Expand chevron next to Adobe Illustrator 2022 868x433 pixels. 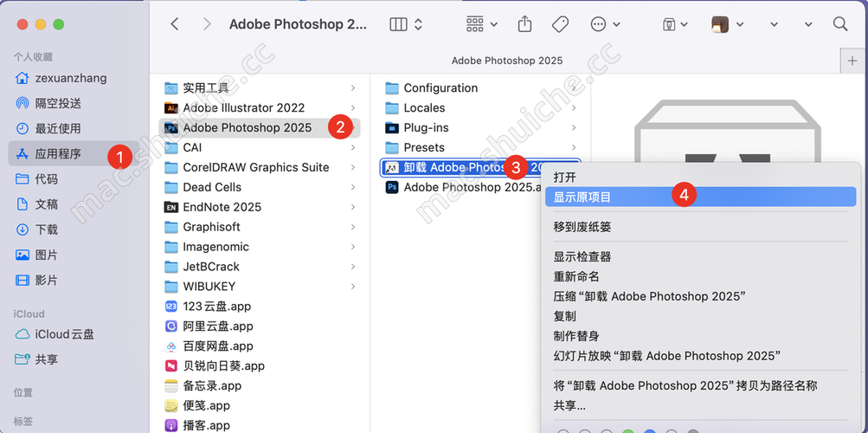(353, 108)
